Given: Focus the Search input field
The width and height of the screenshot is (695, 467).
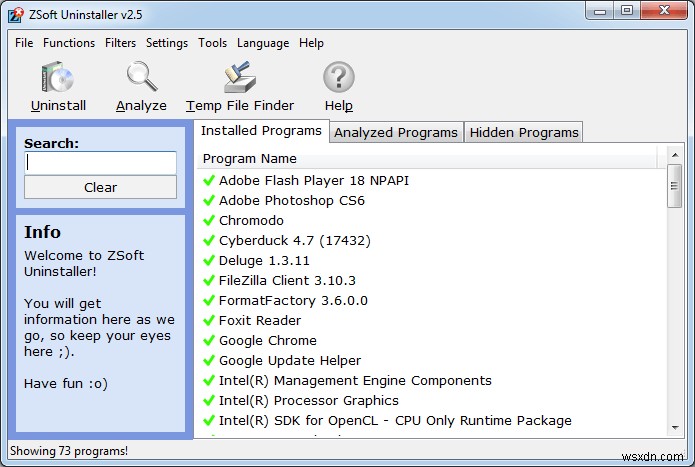Looking at the screenshot, I should coord(100,163).
